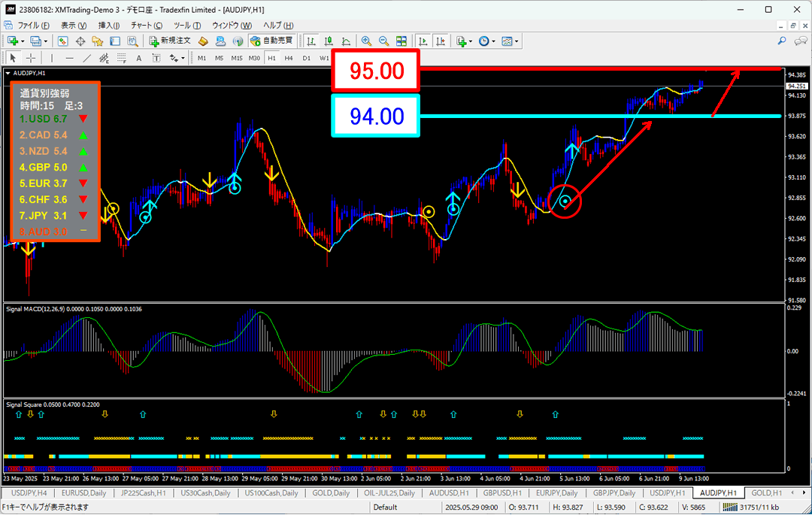
Task: Toggle chart auto scroll
Action: (x=423, y=41)
